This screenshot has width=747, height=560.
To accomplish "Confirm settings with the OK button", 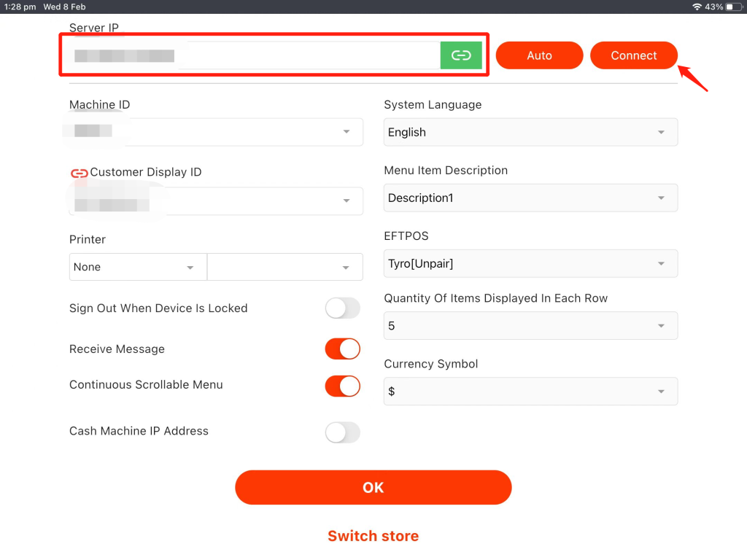I will tap(373, 487).
